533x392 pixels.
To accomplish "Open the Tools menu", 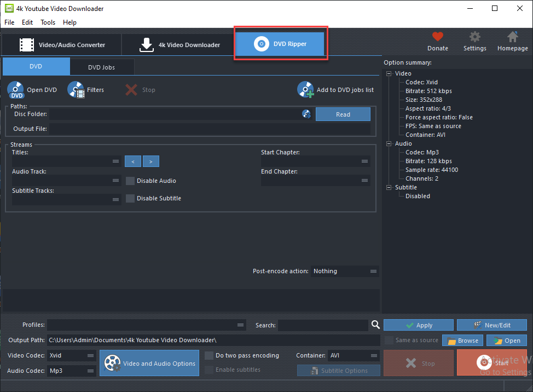I will click(x=48, y=22).
